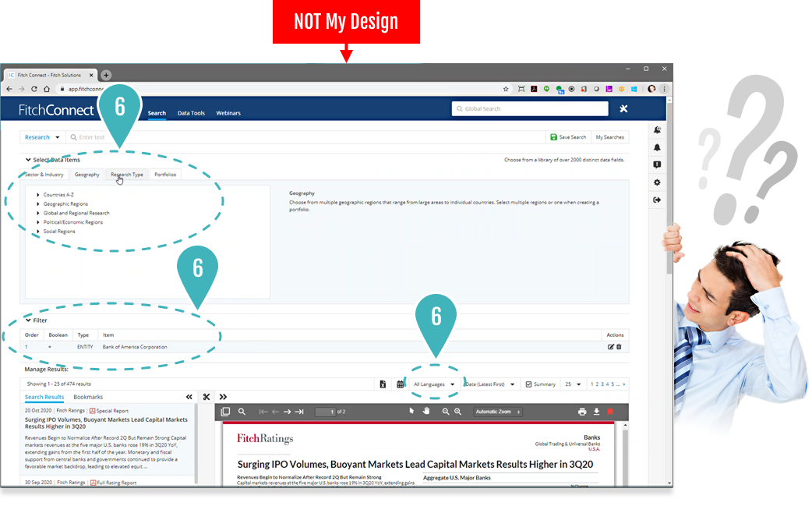Viewport: 812px width, 513px height.
Task: Go to next page in PDF viewer
Action: click(x=287, y=412)
